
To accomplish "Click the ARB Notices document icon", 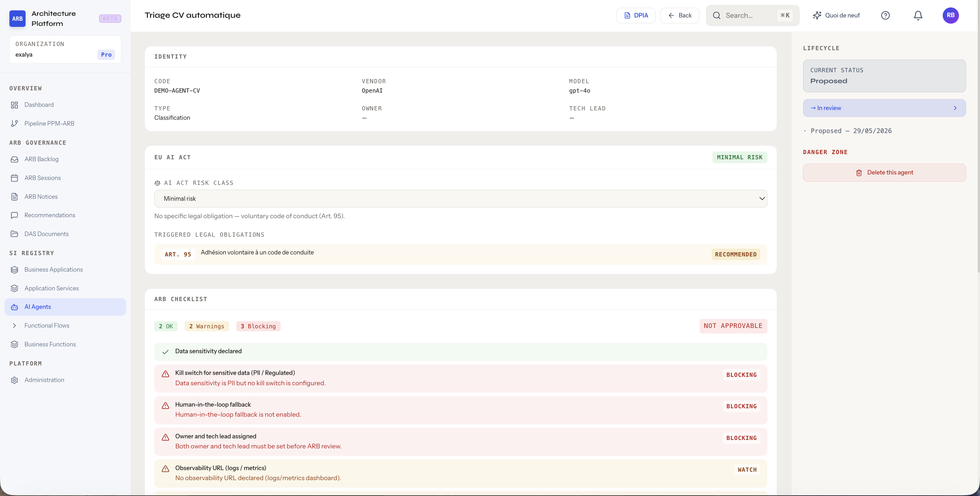I will click(x=15, y=197).
